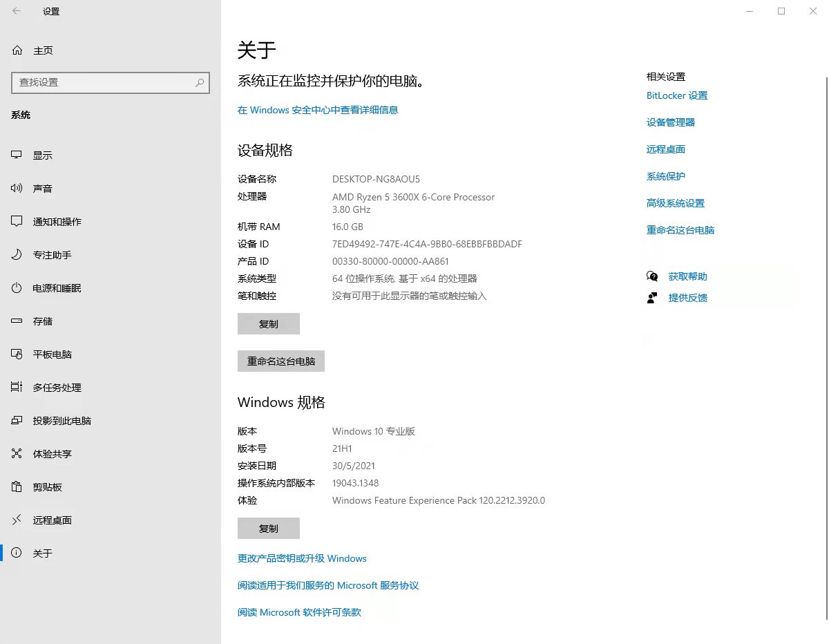
Task: Click the Notifications (通知和操作) icon
Action: [x=17, y=222]
